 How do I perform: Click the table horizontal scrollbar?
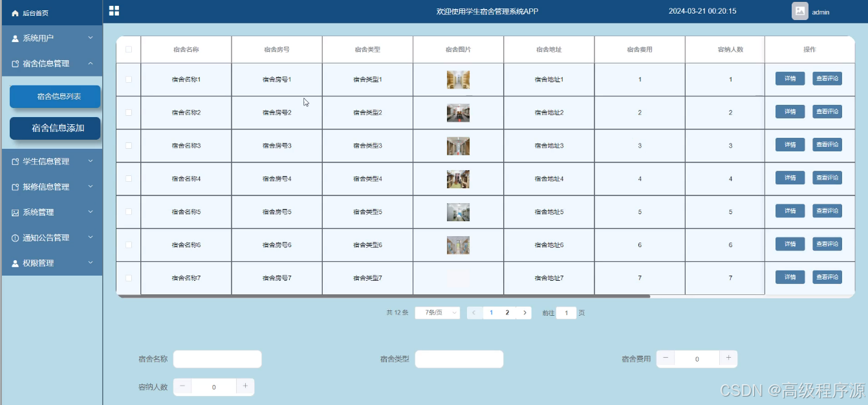(383, 296)
